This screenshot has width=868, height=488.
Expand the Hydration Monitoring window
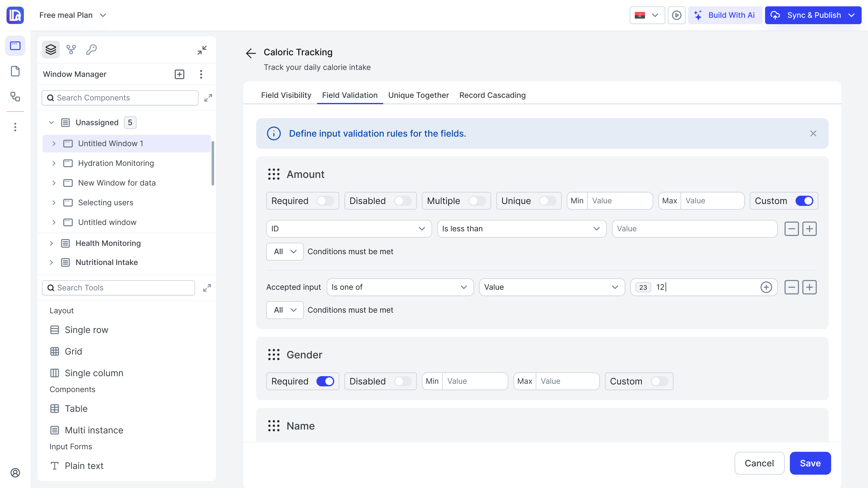coord(54,163)
